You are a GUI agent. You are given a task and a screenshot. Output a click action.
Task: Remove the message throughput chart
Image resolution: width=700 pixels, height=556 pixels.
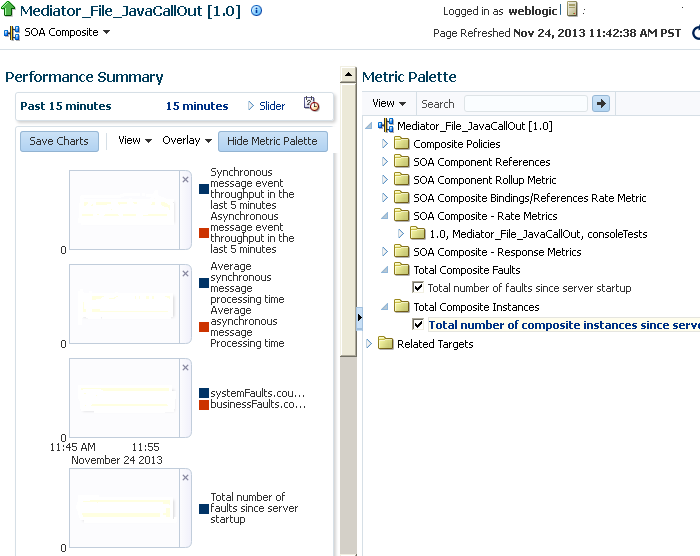click(x=185, y=180)
